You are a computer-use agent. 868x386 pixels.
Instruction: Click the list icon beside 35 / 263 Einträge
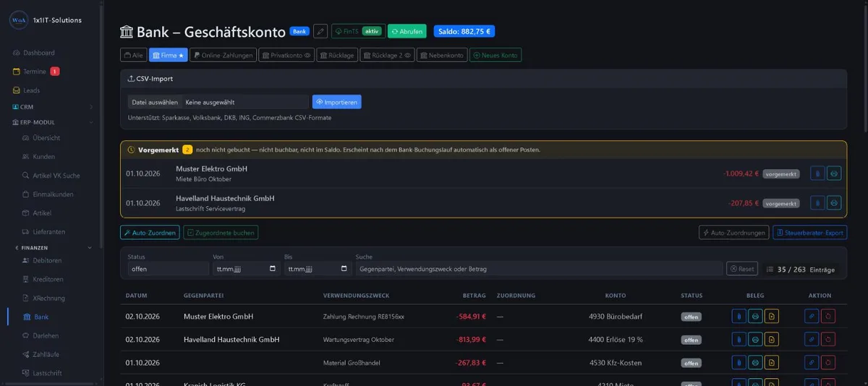[x=770, y=270]
